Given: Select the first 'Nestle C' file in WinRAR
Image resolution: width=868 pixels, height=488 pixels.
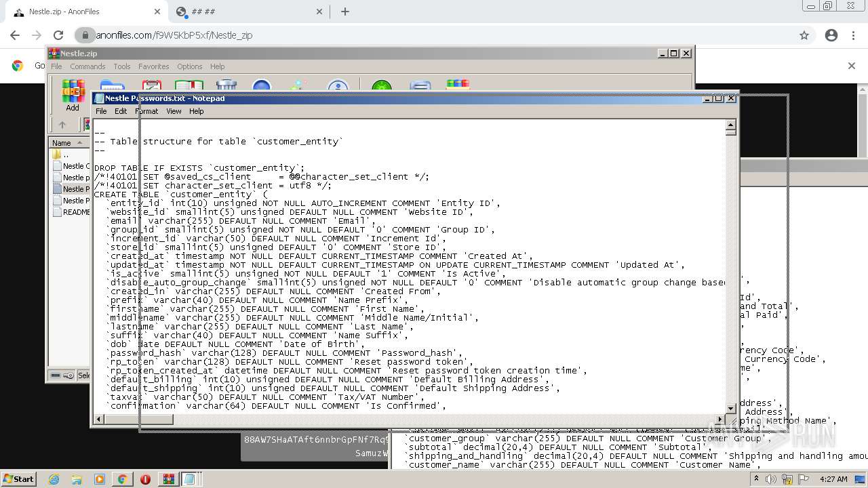Looking at the screenshot, I should click(71, 166).
